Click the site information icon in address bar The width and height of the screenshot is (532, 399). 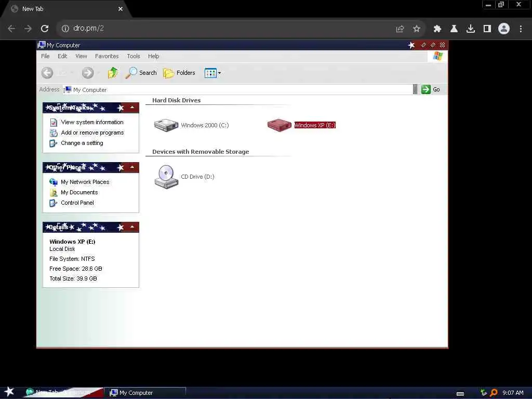coord(65,29)
